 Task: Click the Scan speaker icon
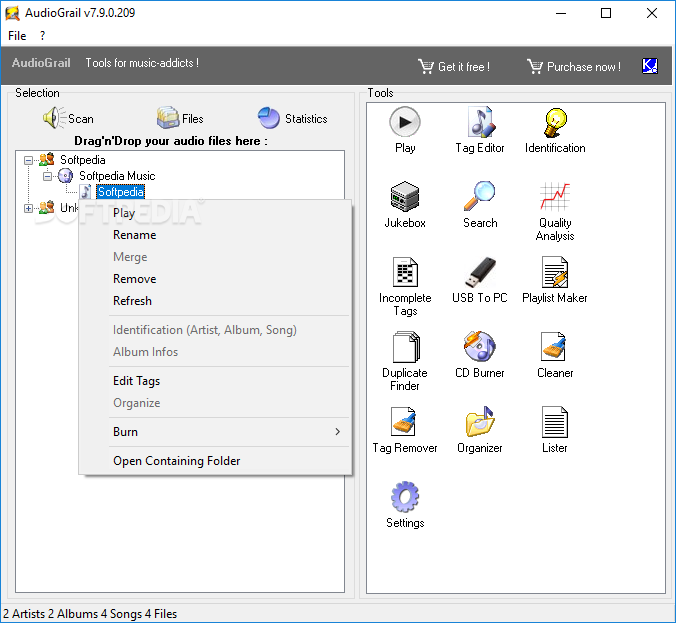(54, 118)
